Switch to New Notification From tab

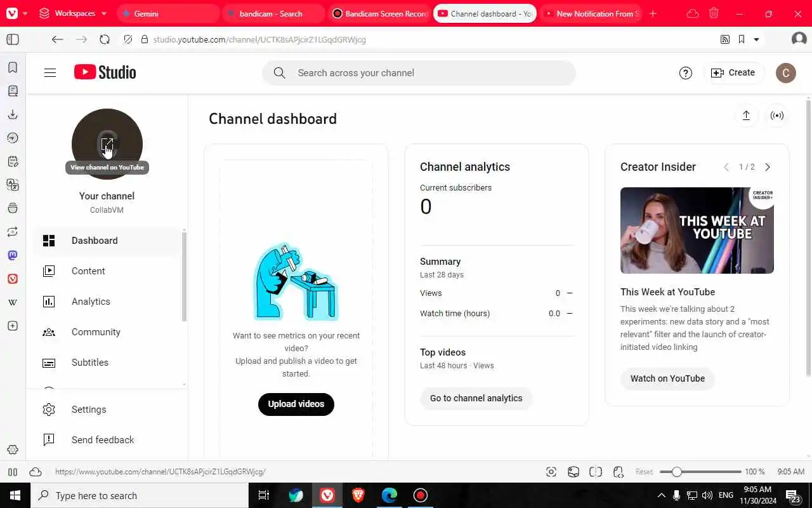point(590,13)
